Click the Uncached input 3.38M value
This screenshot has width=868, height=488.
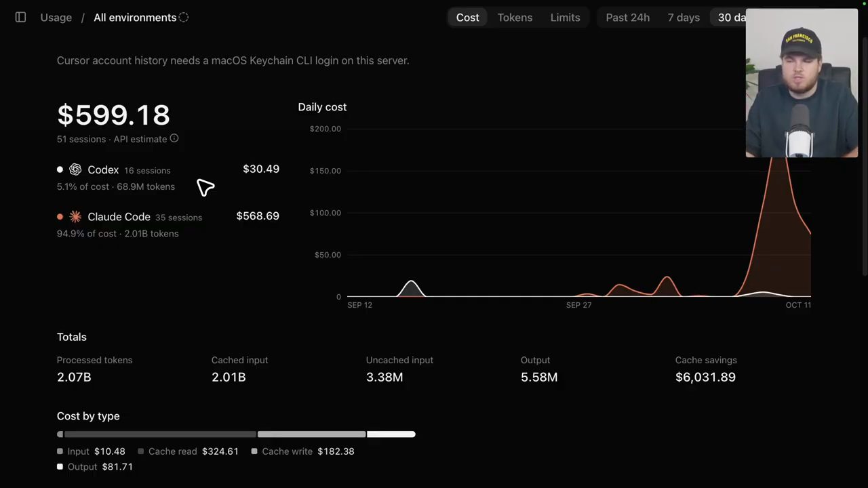(384, 377)
